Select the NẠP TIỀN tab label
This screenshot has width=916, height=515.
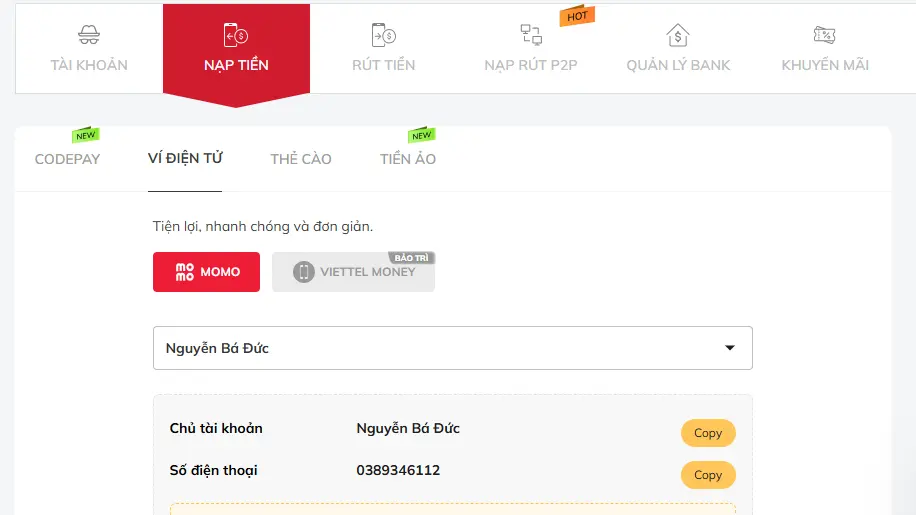pyautogui.click(x=236, y=65)
